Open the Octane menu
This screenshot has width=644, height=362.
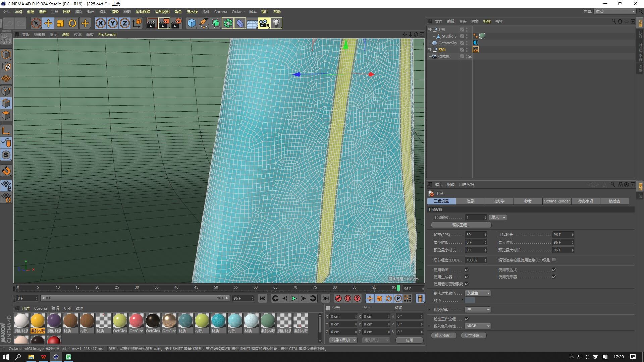tap(238, 12)
